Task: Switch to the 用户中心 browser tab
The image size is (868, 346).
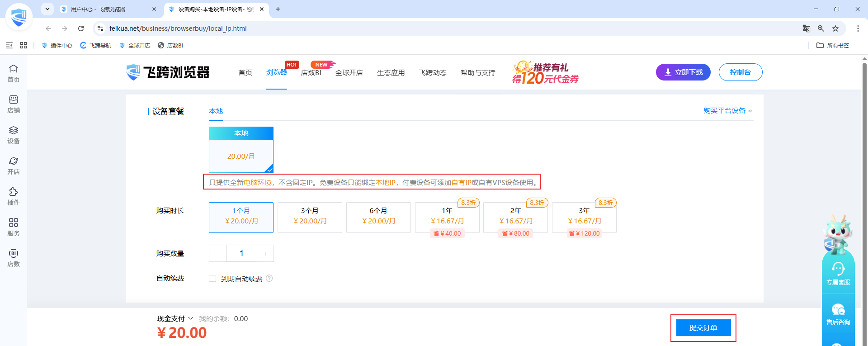Action: 108,9
